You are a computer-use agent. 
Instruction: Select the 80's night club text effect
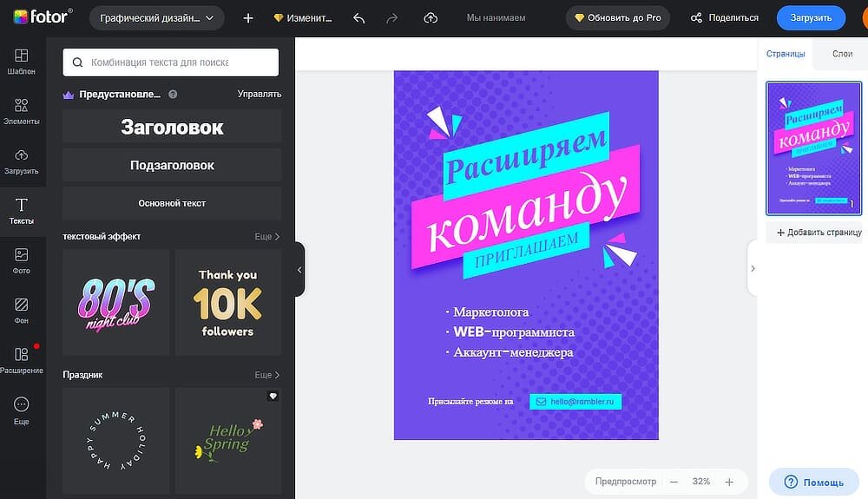pyautogui.click(x=115, y=302)
